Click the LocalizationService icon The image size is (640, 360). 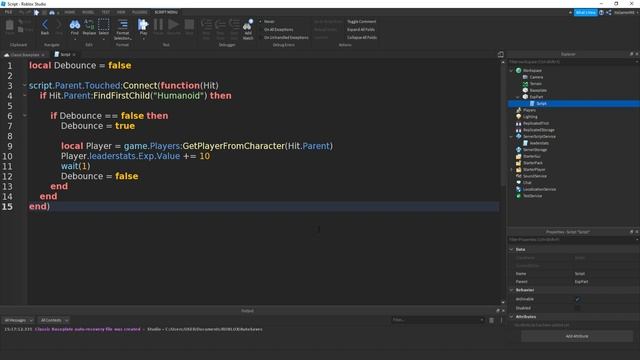pos(518,189)
